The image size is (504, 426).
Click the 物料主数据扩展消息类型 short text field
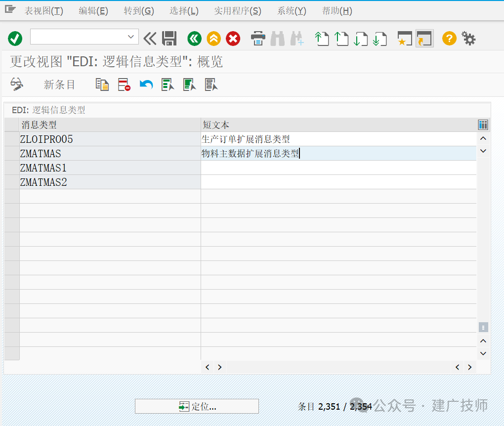(338, 153)
